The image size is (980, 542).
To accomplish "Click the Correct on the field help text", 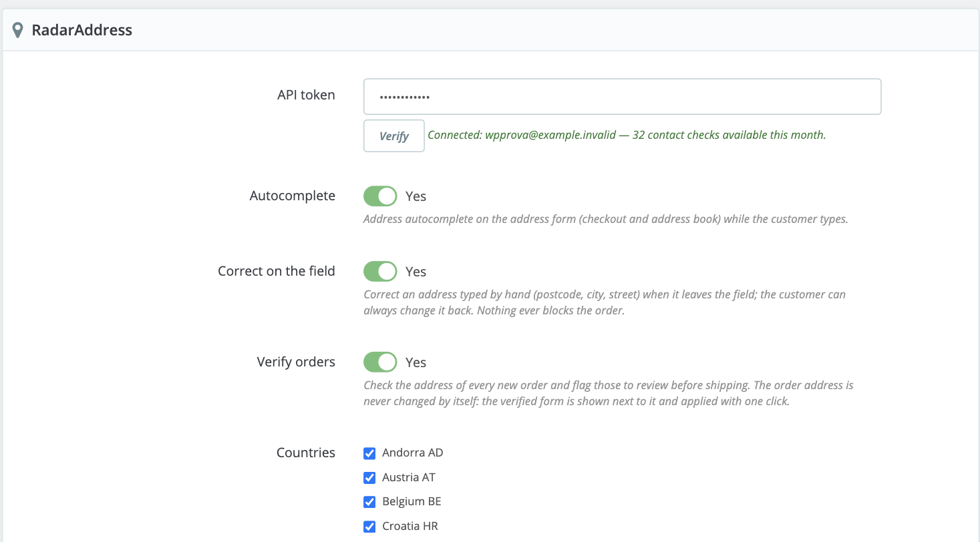I will pos(605,302).
